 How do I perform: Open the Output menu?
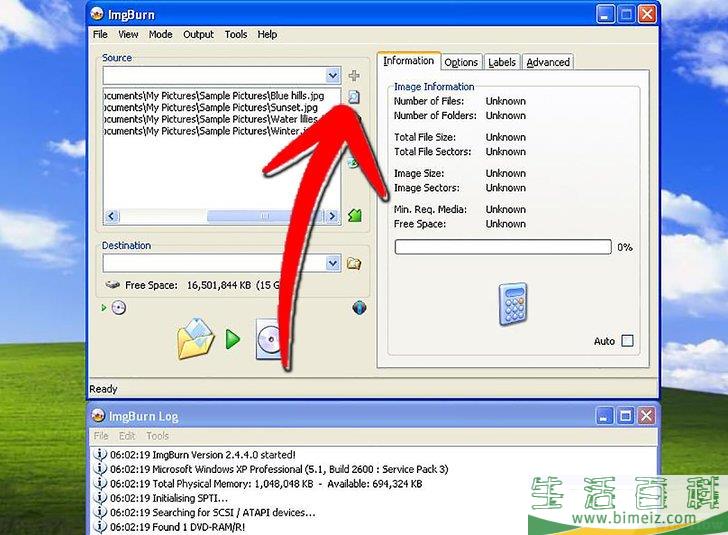coord(198,34)
